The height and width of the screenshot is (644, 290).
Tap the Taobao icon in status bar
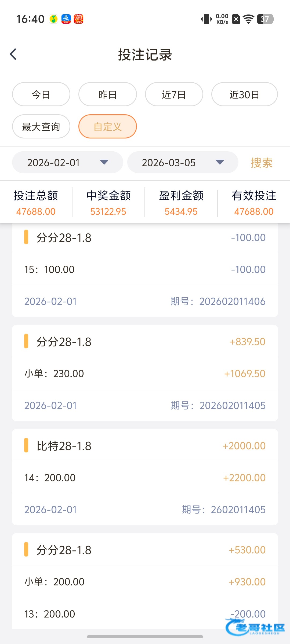(x=78, y=19)
